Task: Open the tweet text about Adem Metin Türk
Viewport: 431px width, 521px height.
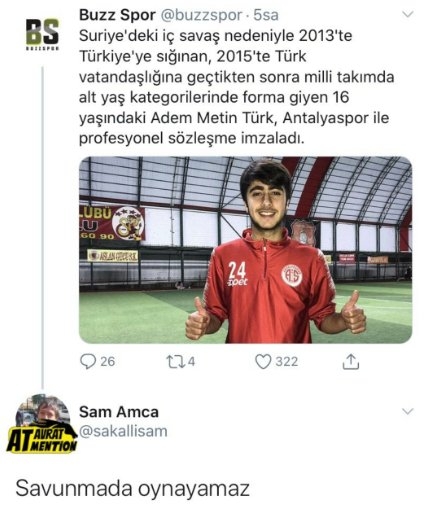Action: click(x=237, y=87)
